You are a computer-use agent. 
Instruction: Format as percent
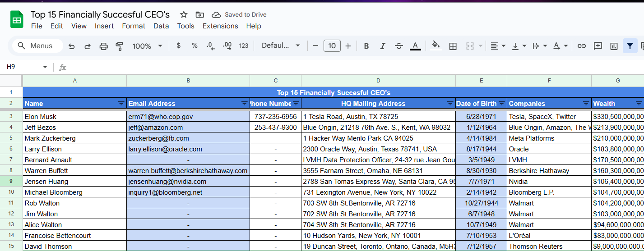[x=195, y=46]
